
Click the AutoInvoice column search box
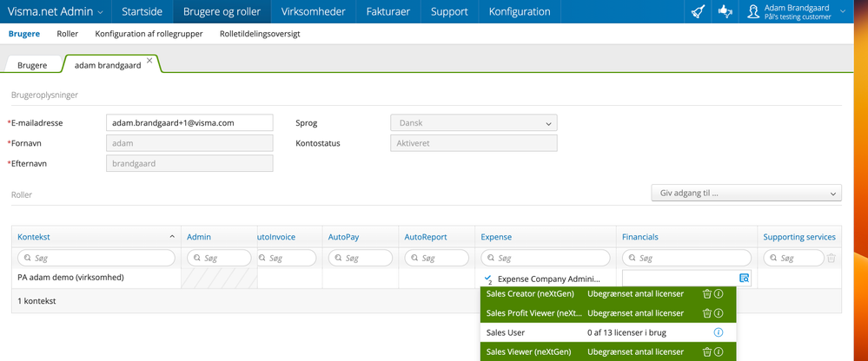(287, 258)
